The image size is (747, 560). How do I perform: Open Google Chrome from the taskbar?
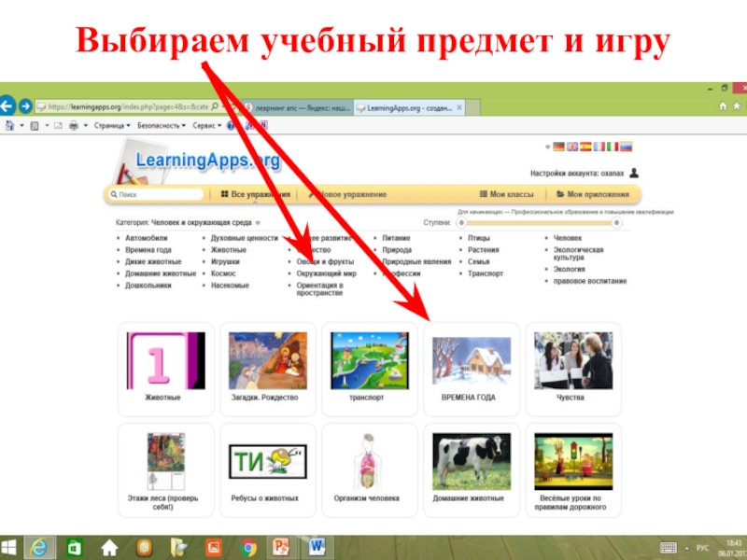(247, 545)
